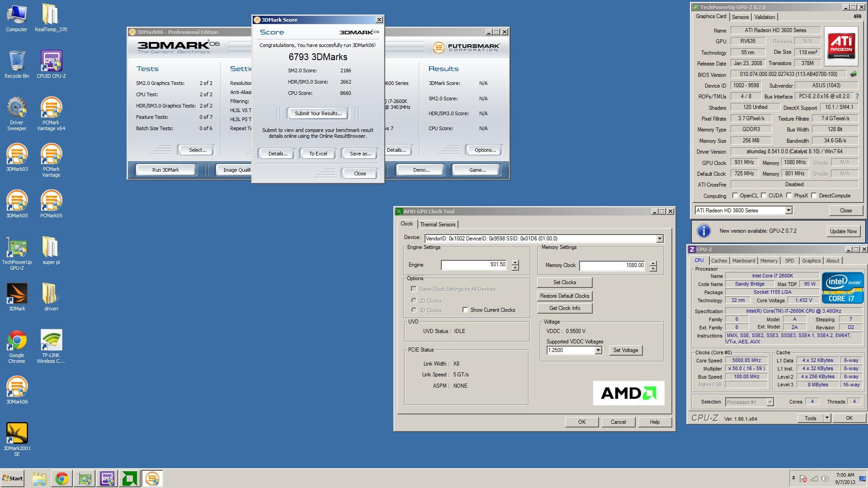Launch PCMark05 desktop shortcut
Image resolution: width=868 pixels, height=488 pixels.
(x=51, y=204)
